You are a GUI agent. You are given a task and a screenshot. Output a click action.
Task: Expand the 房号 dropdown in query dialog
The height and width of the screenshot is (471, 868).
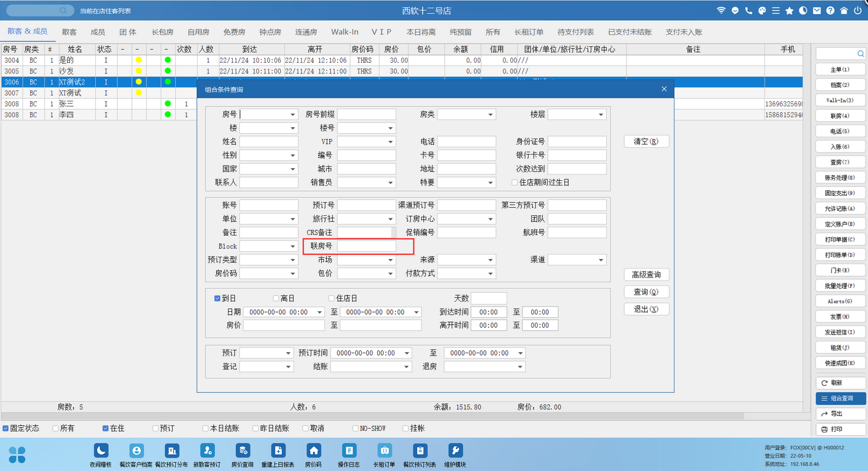pyautogui.click(x=293, y=115)
